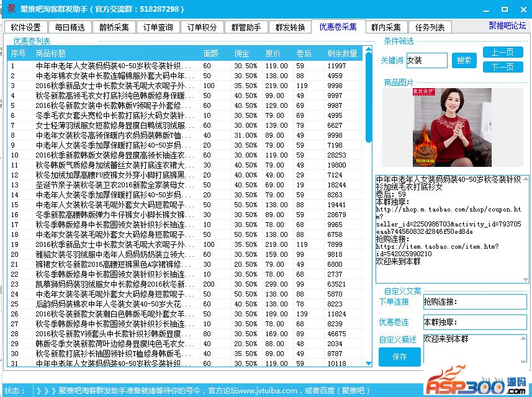Screen dimensions: 532x397
Task: Go to the 任务列表 tab
Action: (x=430, y=27)
